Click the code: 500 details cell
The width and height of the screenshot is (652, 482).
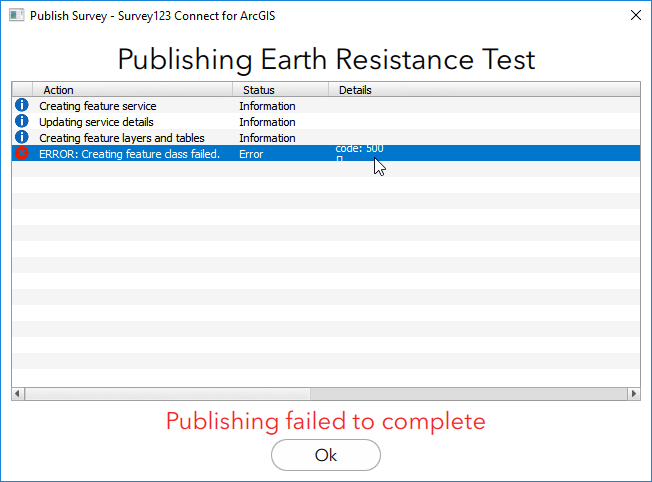[x=359, y=149]
